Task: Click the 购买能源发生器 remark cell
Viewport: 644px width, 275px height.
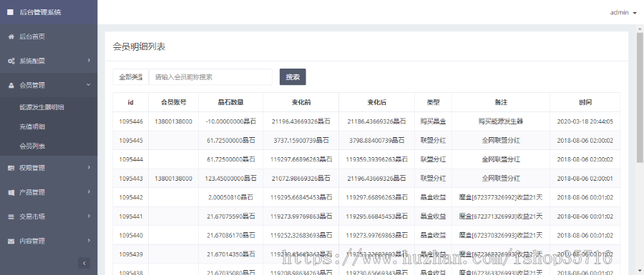Action: tap(501, 121)
